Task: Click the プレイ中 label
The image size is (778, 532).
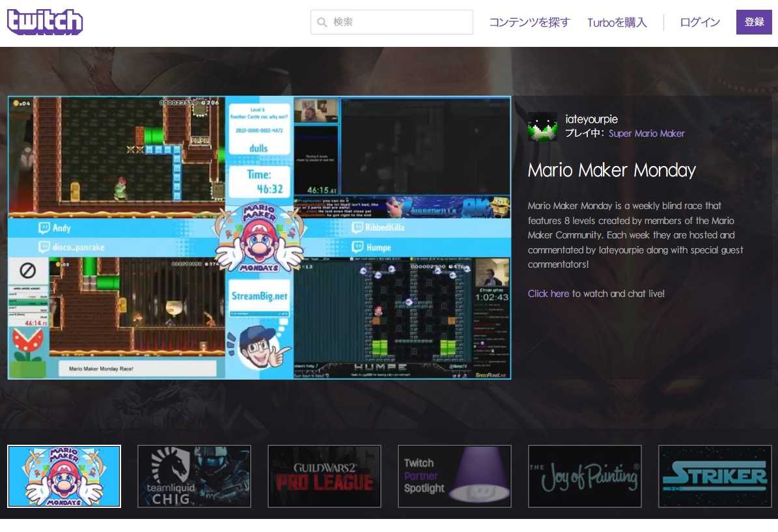Action: (x=585, y=133)
